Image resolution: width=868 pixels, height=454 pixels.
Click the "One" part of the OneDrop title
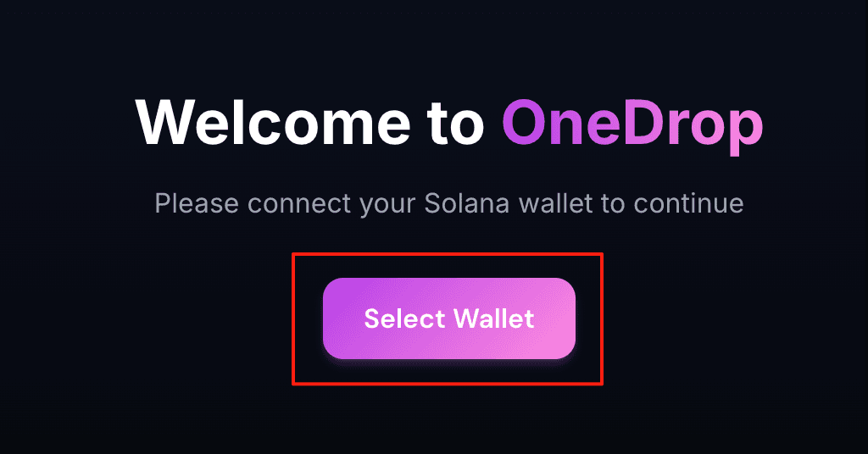pos(561,124)
